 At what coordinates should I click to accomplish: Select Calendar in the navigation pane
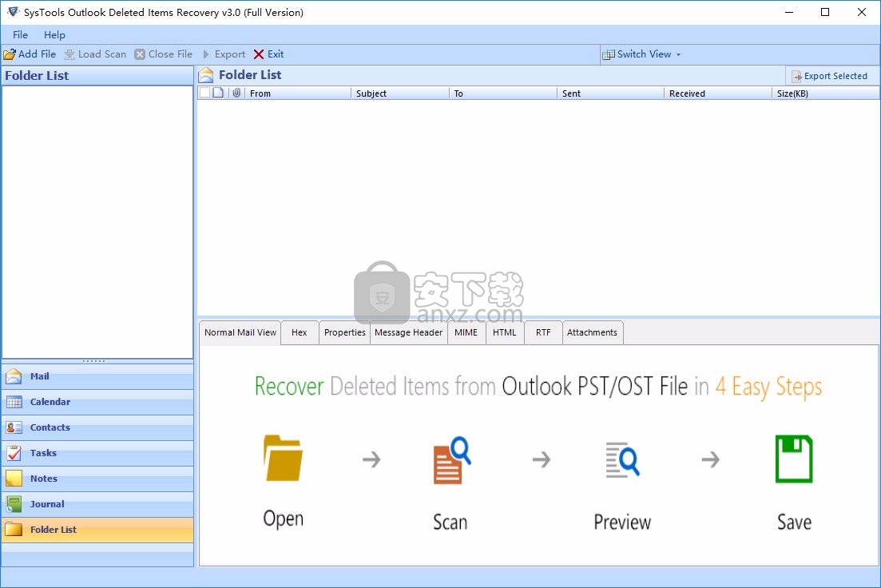97,402
